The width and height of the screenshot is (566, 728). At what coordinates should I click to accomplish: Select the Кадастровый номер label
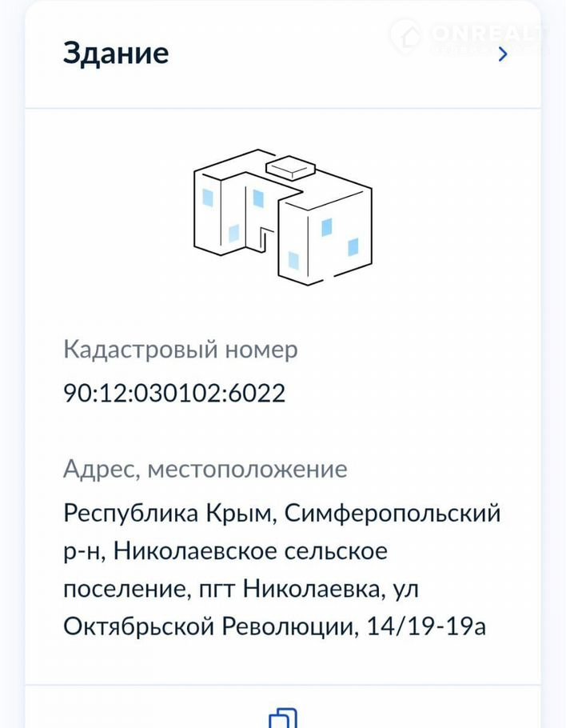[x=180, y=350]
